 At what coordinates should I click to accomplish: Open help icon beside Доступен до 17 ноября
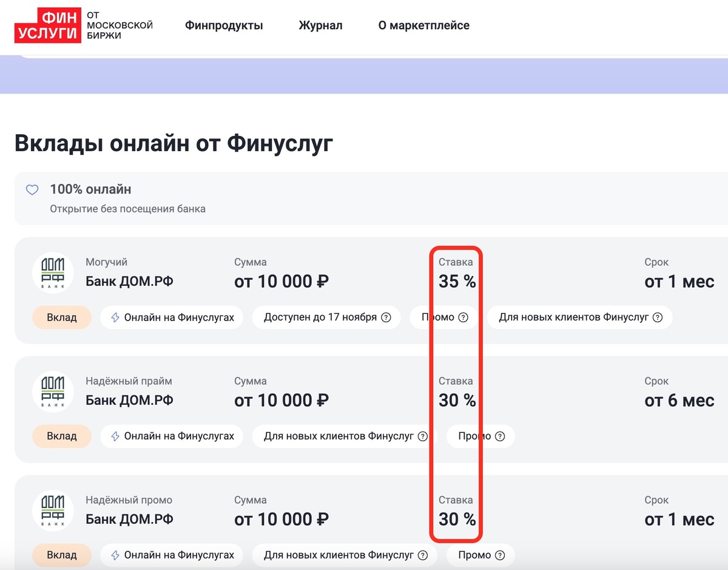[386, 317]
